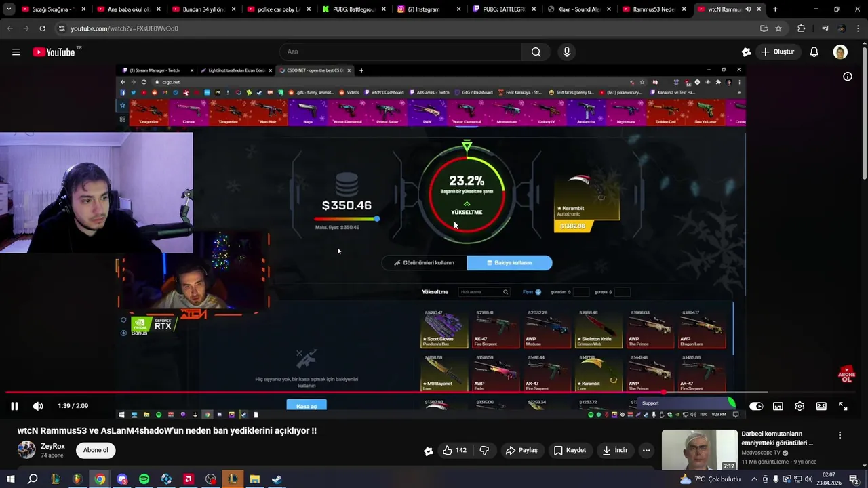Open the YouTube hamburger guide menu
The image size is (868, 488).
tap(16, 52)
